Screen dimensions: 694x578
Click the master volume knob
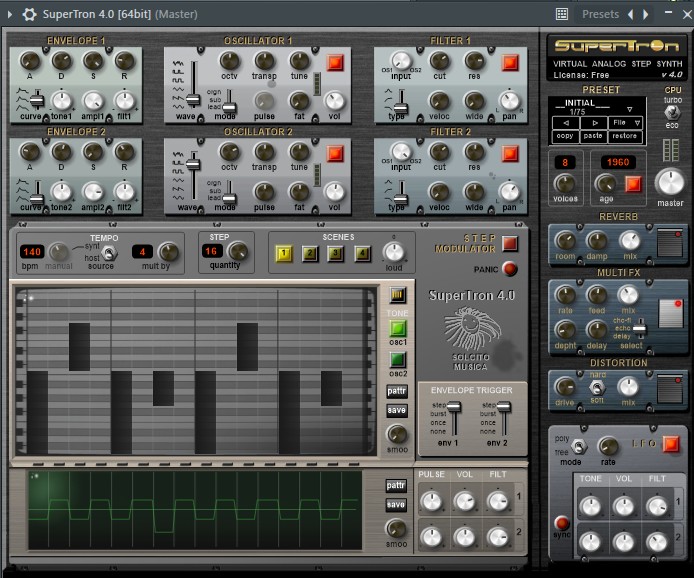tap(670, 182)
